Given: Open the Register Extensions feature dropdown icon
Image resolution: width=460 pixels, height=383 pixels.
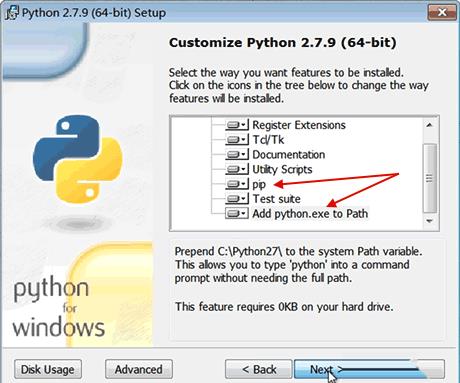Looking at the screenshot, I should (x=237, y=125).
